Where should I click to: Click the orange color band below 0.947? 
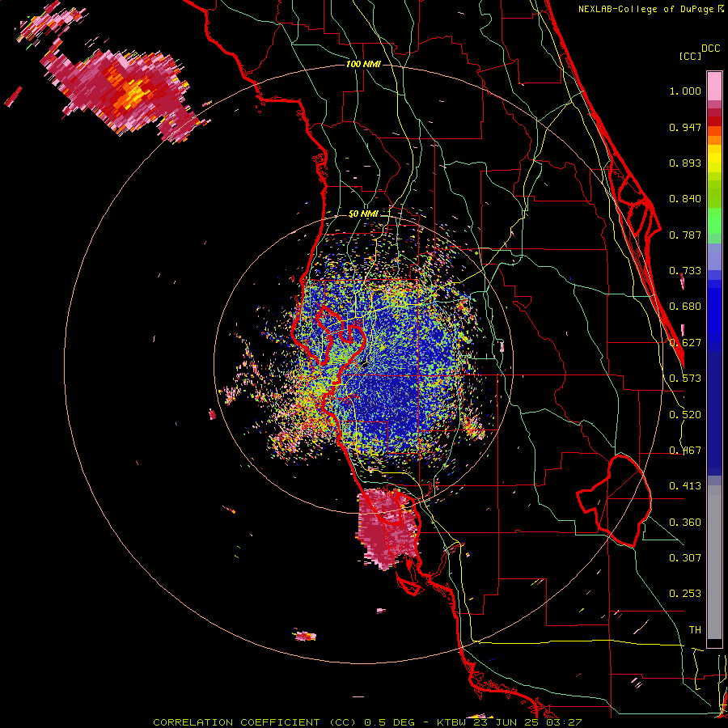click(714, 135)
